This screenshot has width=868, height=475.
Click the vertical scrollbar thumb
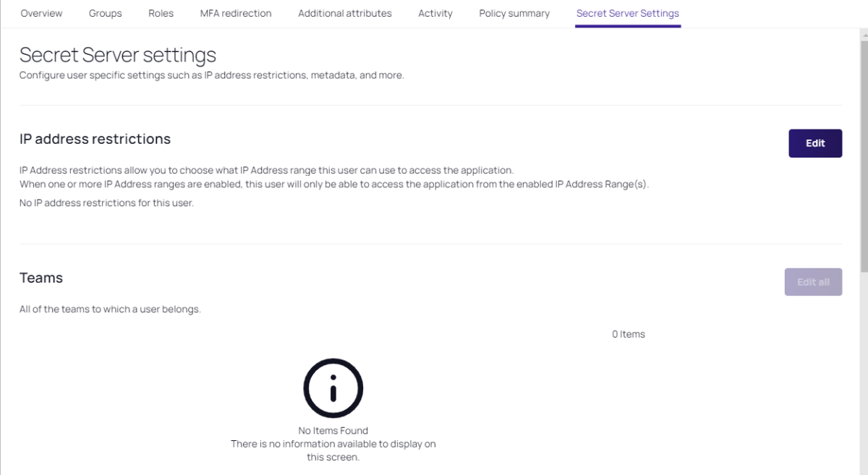click(862, 150)
